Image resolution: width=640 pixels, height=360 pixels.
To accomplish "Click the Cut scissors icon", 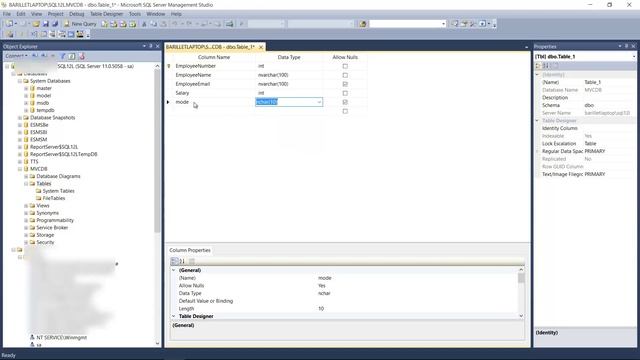I will click(x=144, y=24).
